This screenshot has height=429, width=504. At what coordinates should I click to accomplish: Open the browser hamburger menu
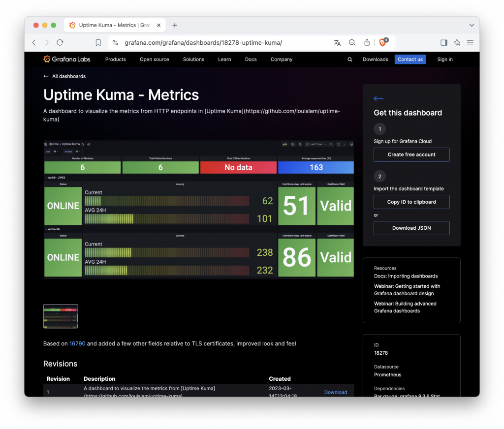pyautogui.click(x=470, y=42)
